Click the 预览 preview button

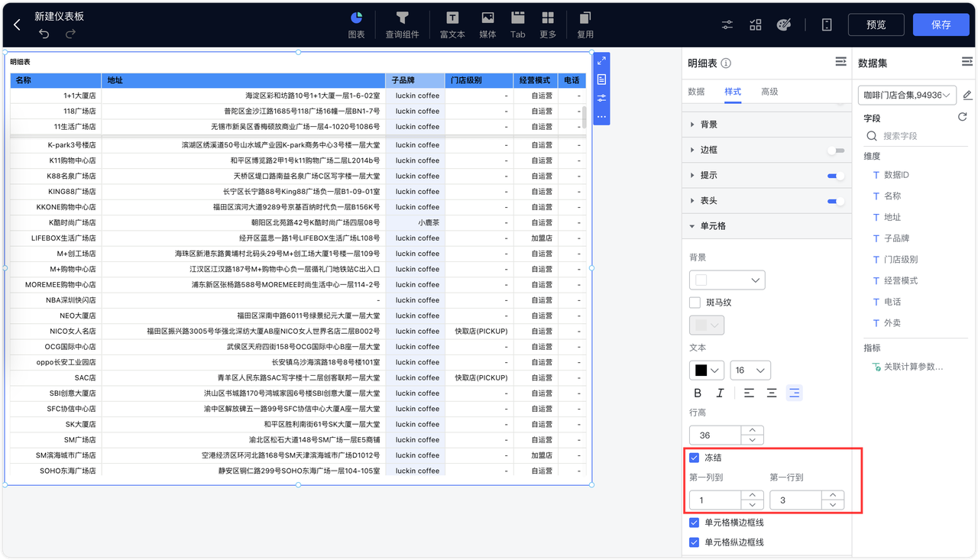pyautogui.click(x=876, y=25)
